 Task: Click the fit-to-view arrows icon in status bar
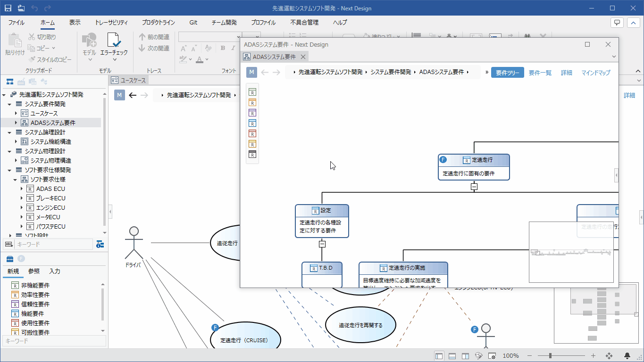click(609, 356)
